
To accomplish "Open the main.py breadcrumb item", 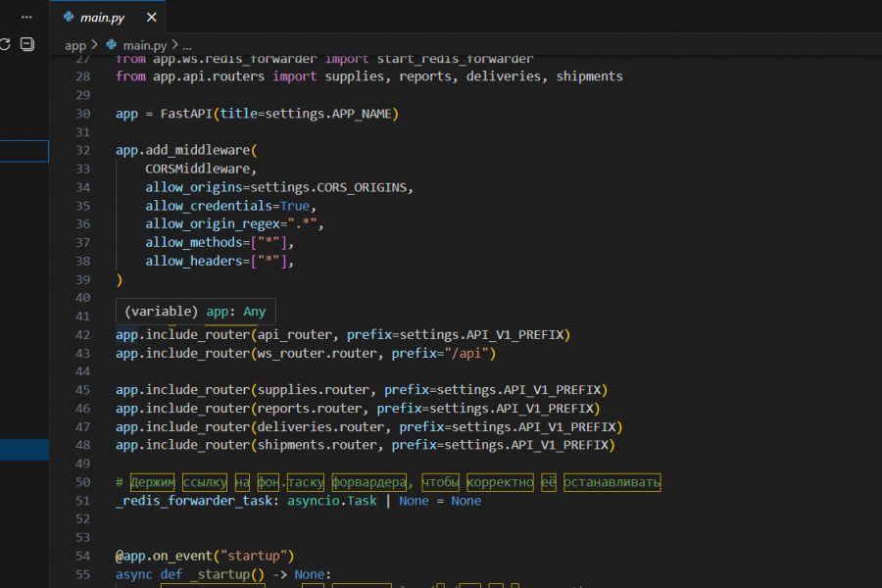I will click(145, 45).
